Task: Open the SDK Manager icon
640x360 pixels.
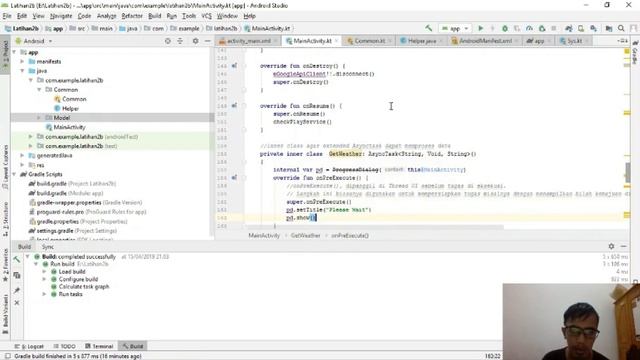Action: (x=593, y=28)
